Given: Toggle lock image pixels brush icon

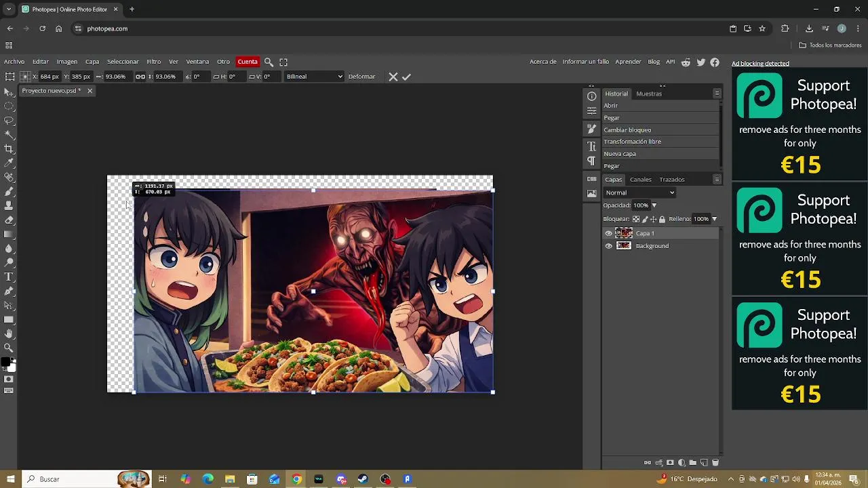Looking at the screenshot, I should 645,219.
